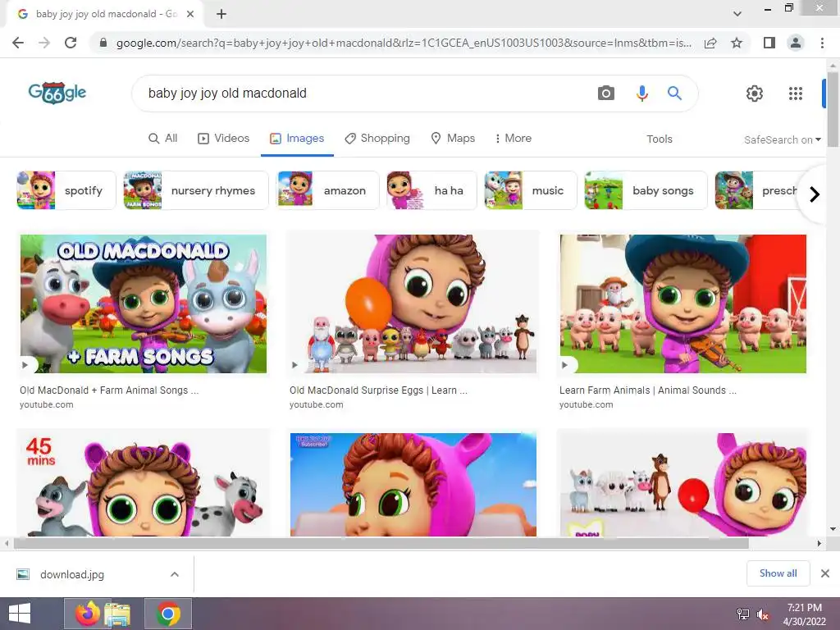
Task: Click the browser forward arrow
Action: (x=44, y=43)
